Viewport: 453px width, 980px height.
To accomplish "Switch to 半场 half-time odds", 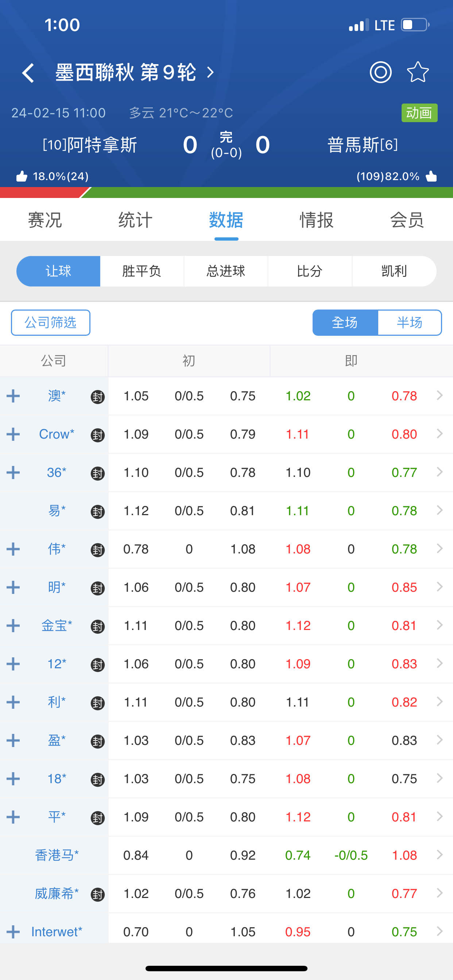I will pos(409,323).
